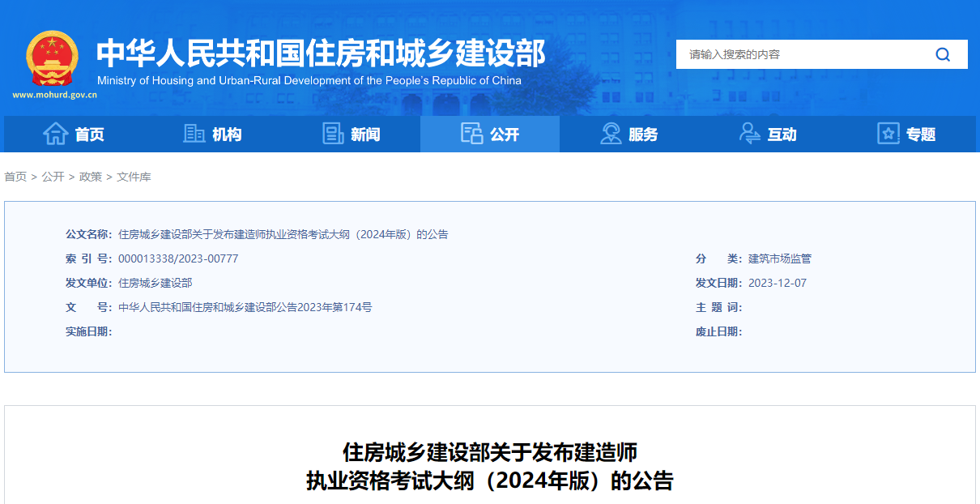Image resolution: width=980 pixels, height=504 pixels.
Task: Click the www.mohurd.gov.cn site address
Action: pyautogui.click(x=55, y=95)
